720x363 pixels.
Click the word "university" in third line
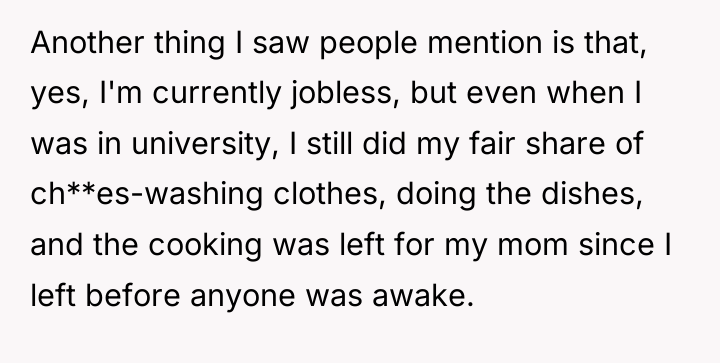(204, 144)
